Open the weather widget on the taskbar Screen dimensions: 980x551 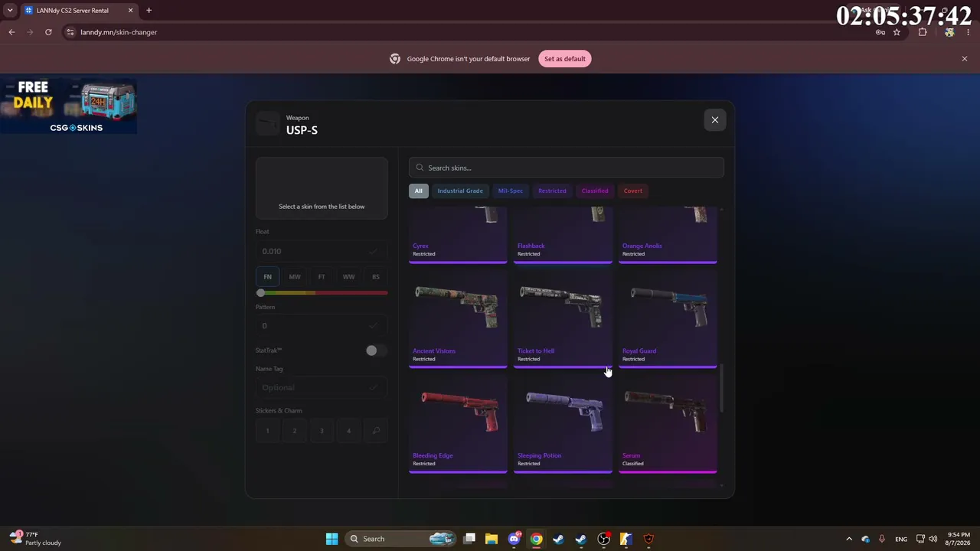[35, 539]
